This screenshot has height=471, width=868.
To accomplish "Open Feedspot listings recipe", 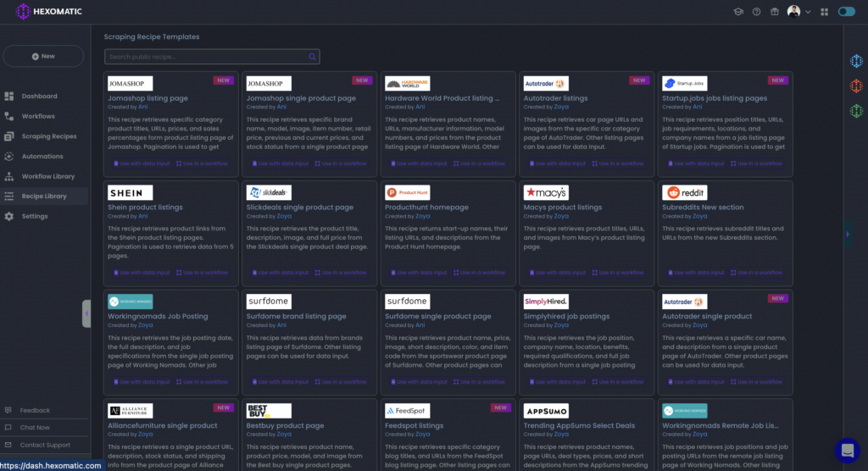I will 414,425.
